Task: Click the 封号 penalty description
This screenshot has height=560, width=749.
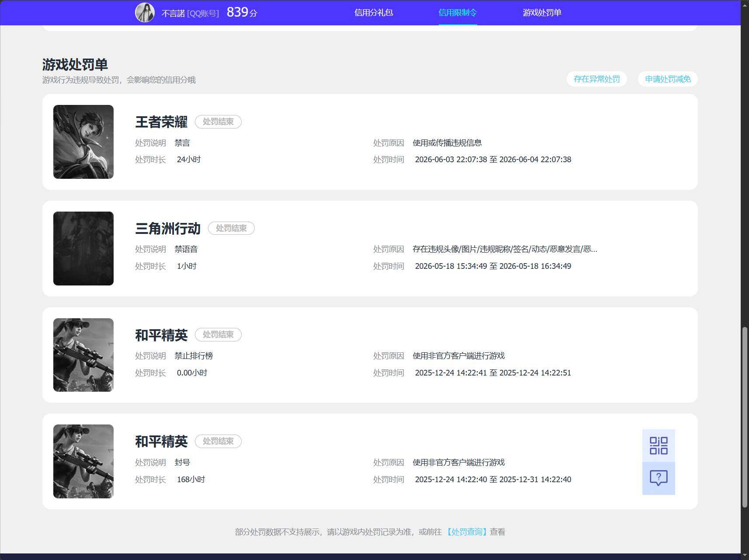Action: click(x=182, y=463)
